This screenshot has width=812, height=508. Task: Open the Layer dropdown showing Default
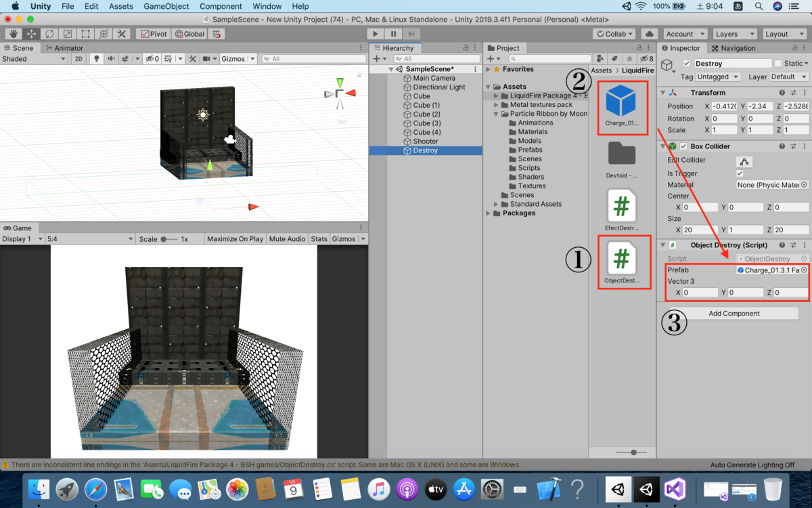(x=788, y=77)
